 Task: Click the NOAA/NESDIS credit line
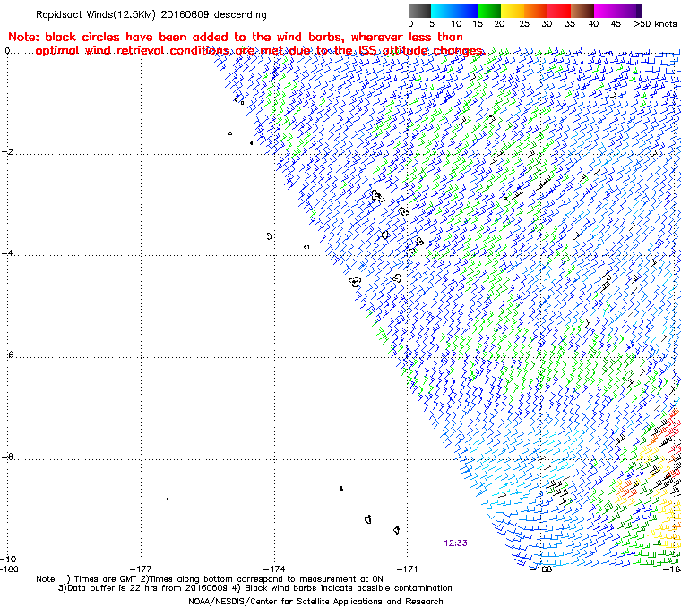pos(315,602)
